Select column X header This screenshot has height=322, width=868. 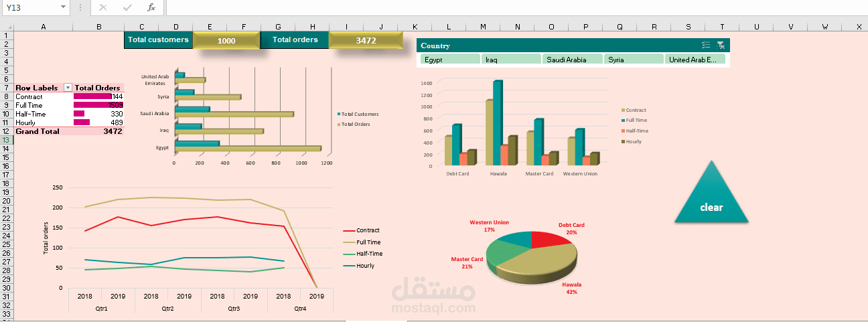click(x=858, y=27)
